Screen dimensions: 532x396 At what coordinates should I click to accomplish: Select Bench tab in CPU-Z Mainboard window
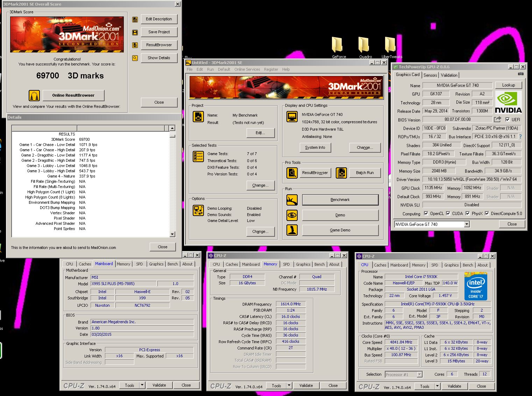[172, 264]
